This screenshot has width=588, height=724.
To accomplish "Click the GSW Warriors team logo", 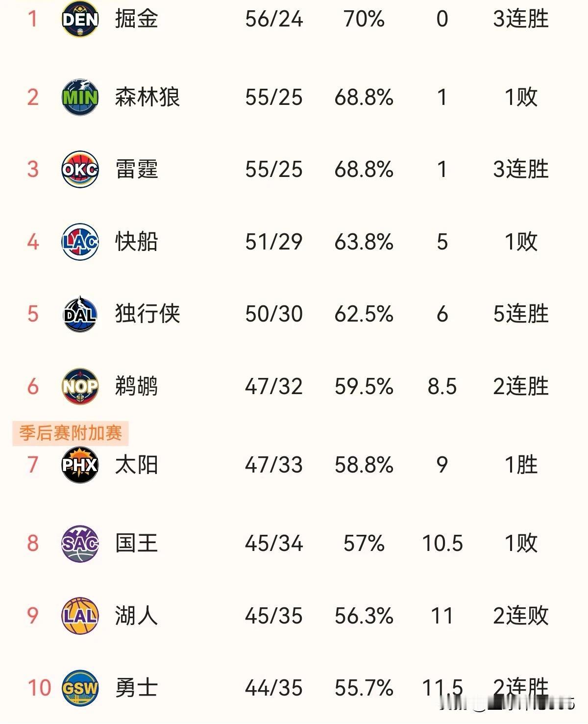I will point(80,688).
